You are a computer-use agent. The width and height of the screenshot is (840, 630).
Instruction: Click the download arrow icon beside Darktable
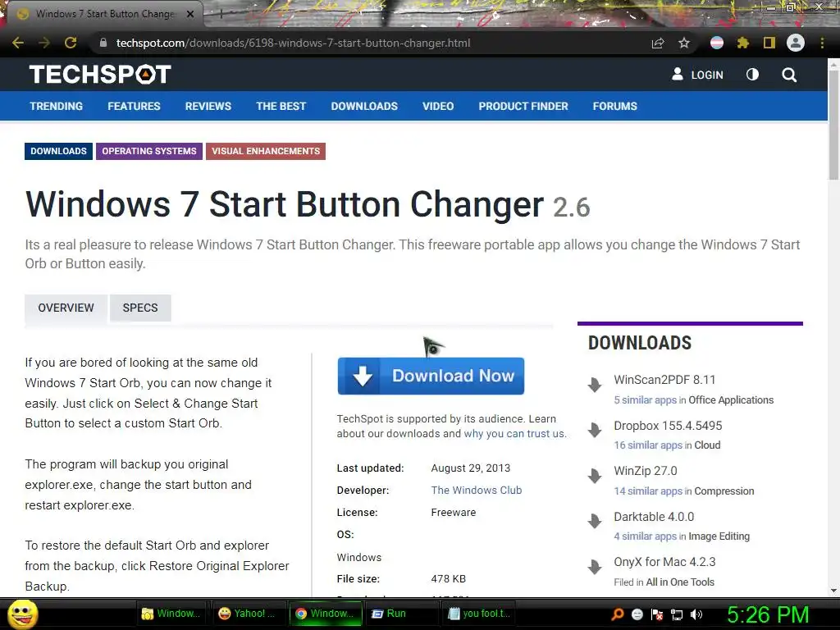pos(595,521)
